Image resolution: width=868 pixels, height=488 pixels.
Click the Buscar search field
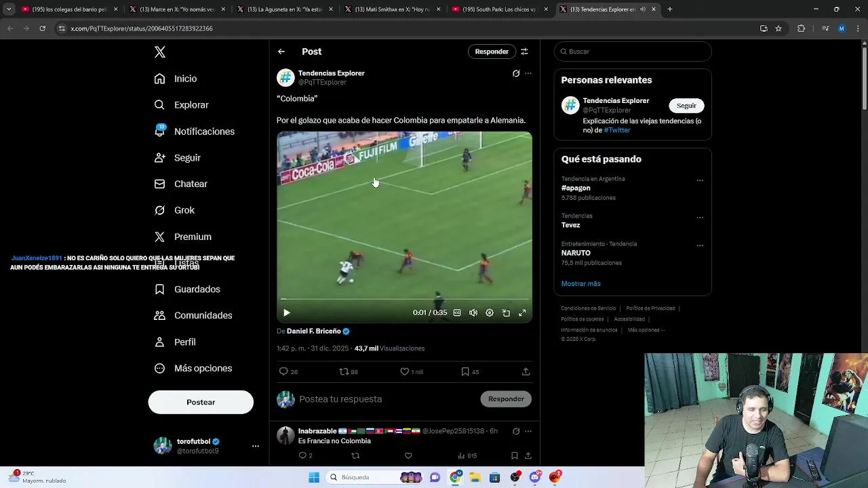tap(633, 52)
